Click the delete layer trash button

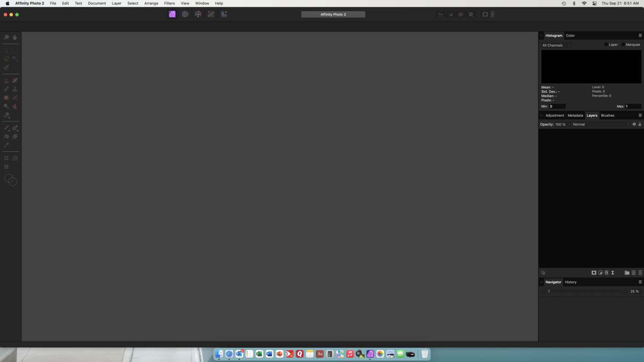(640, 272)
